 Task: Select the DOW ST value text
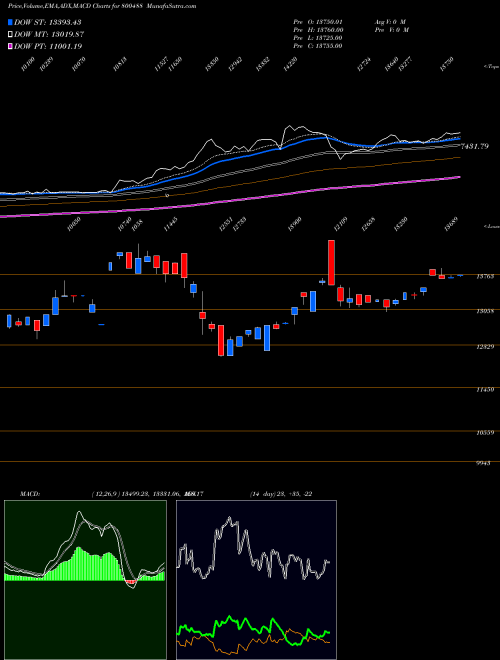click(x=65, y=22)
